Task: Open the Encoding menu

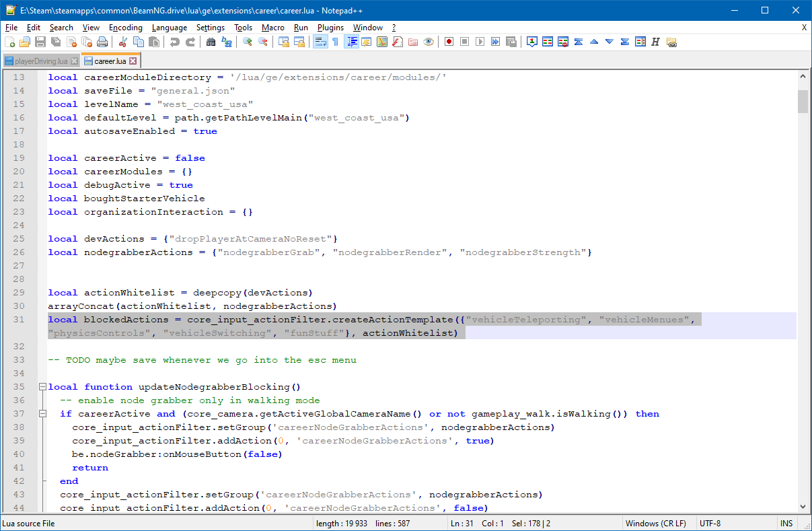Action: (126, 28)
